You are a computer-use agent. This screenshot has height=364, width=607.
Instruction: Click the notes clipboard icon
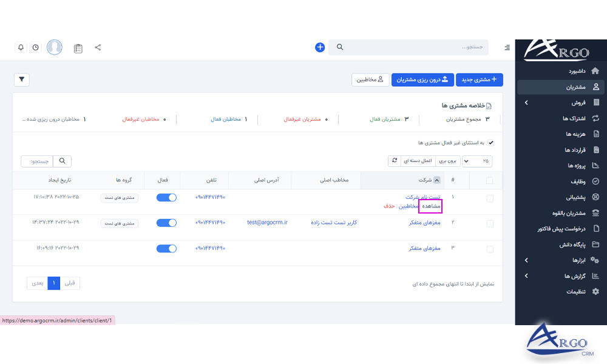78,47
